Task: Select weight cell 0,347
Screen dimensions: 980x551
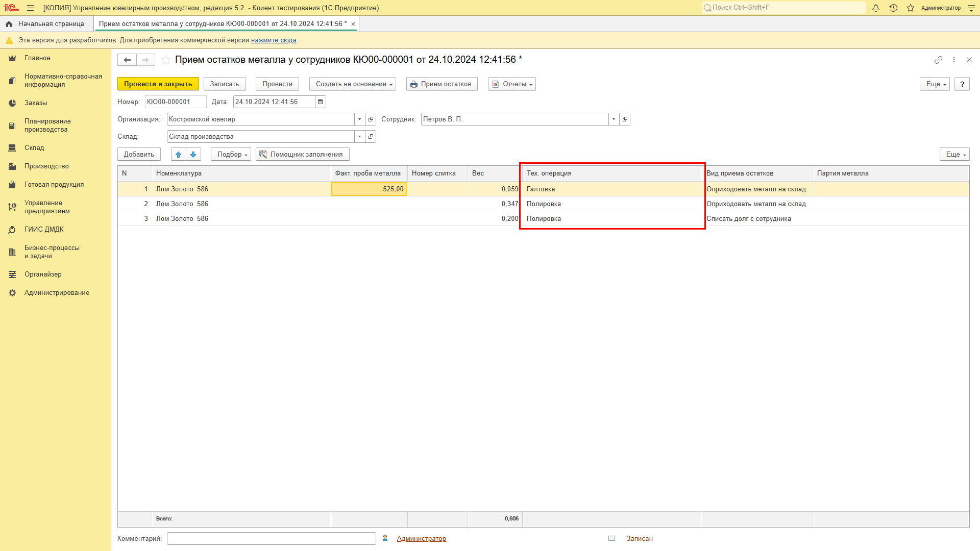Action: click(x=495, y=204)
